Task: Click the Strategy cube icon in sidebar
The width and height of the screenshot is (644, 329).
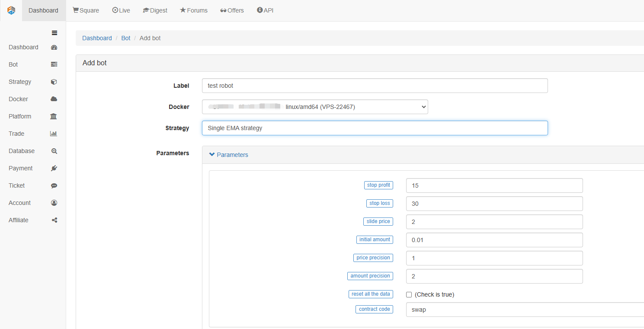Action: click(x=54, y=82)
